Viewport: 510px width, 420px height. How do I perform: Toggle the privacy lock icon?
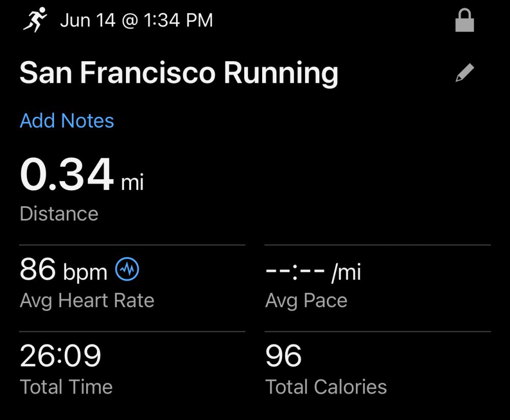tap(464, 21)
